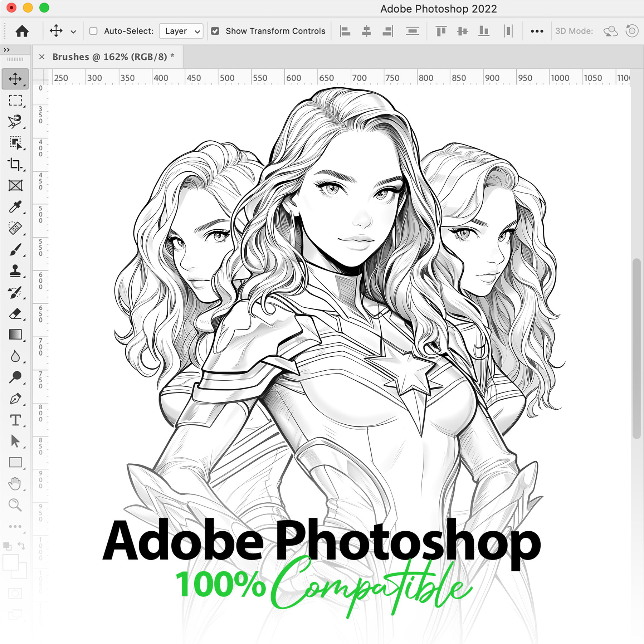The image size is (644, 644).
Task: Select the Eyedropper tool
Action: click(15, 207)
